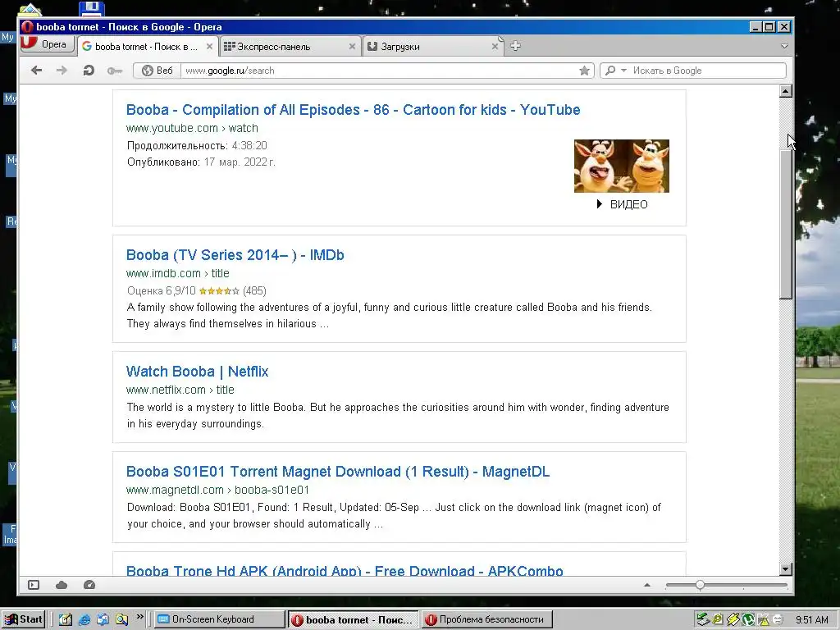Bookmark the page with the star icon
The width and height of the screenshot is (840, 630).
point(584,71)
